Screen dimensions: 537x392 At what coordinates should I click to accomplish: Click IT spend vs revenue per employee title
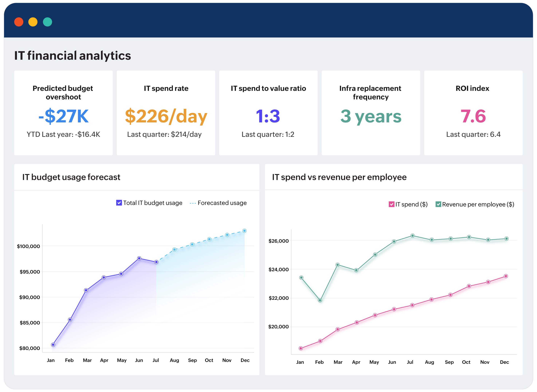339,177
